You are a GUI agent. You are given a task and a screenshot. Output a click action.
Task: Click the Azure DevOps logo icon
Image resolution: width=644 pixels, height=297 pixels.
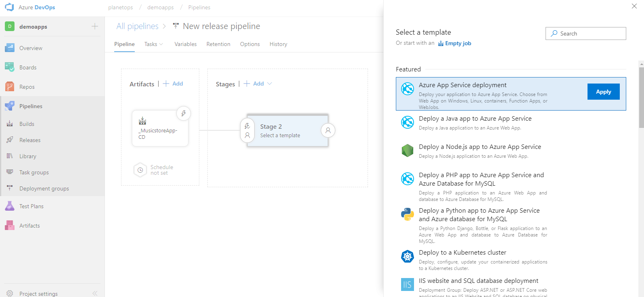click(x=9, y=7)
